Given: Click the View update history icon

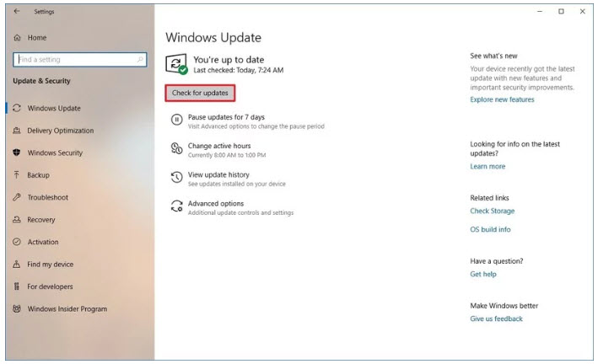Looking at the screenshot, I should [x=176, y=178].
